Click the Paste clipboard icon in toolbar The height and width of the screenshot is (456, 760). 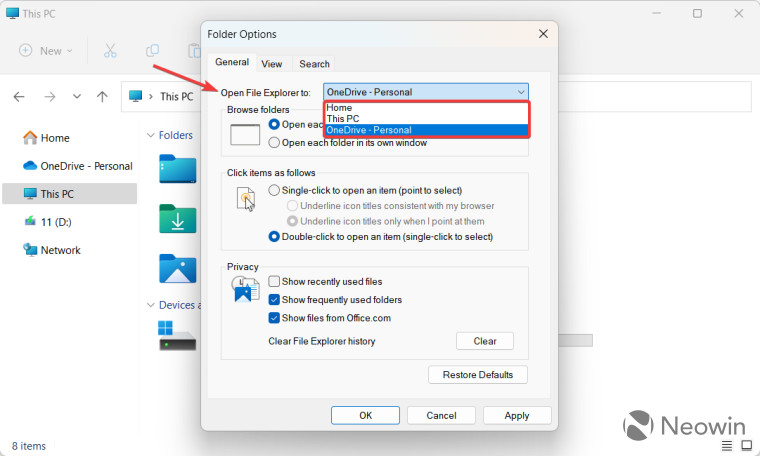point(195,50)
